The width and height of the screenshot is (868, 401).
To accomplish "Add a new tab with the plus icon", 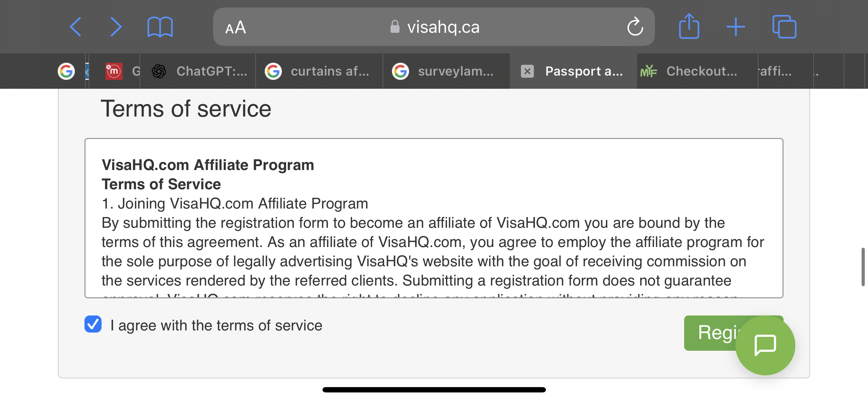I will tap(736, 27).
